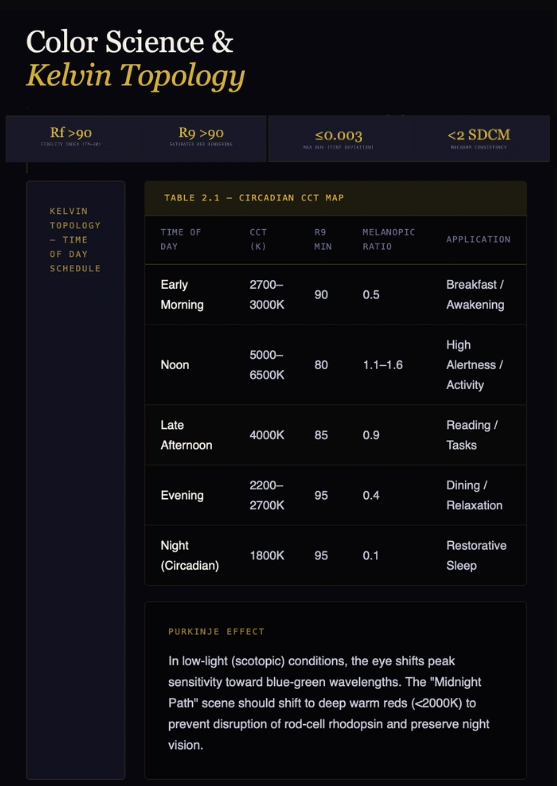This screenshot has width=557, height=786.
Task: Click the 'Color Science &' heading
Action: [x=129, y=42]
